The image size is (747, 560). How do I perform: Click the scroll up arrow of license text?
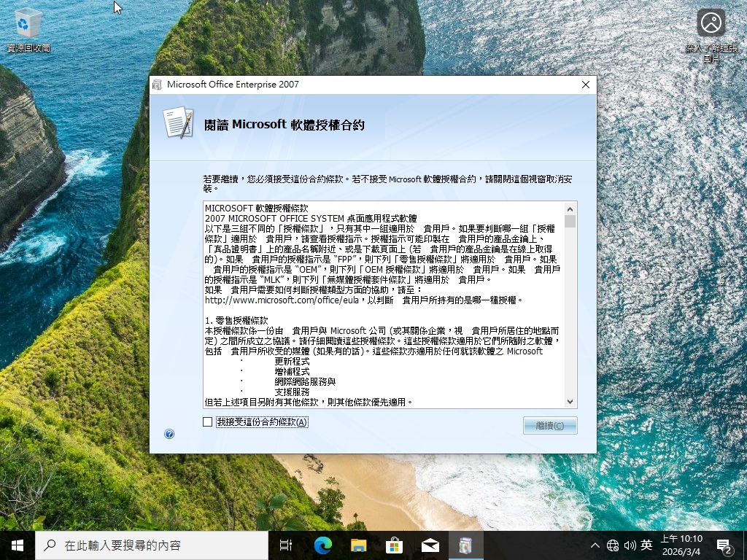[x=570, y=209]
